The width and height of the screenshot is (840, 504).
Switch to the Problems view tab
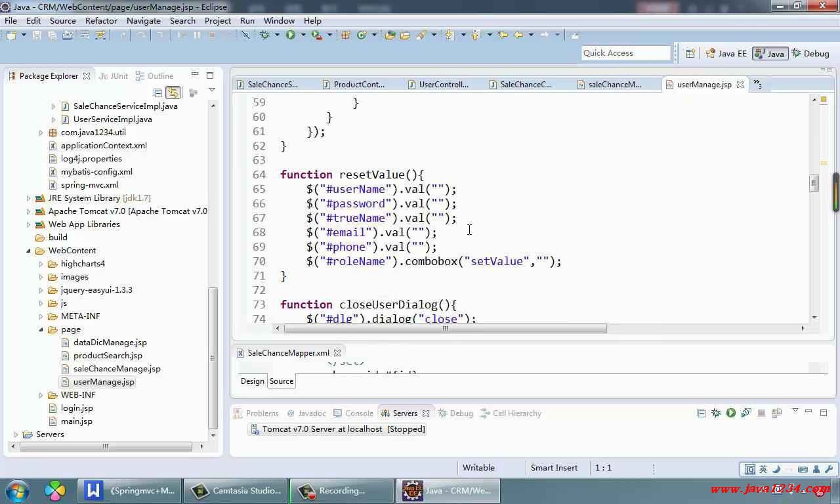tap(256, 413)
